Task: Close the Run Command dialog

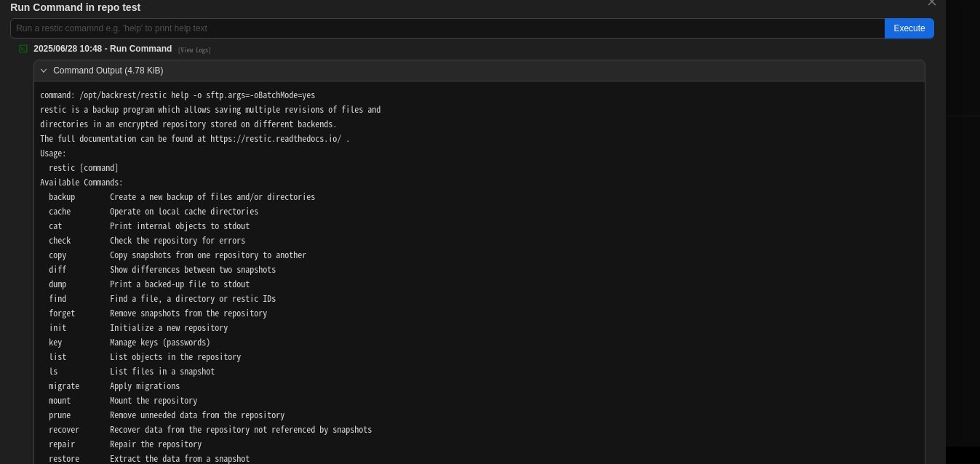Action: 932,3
